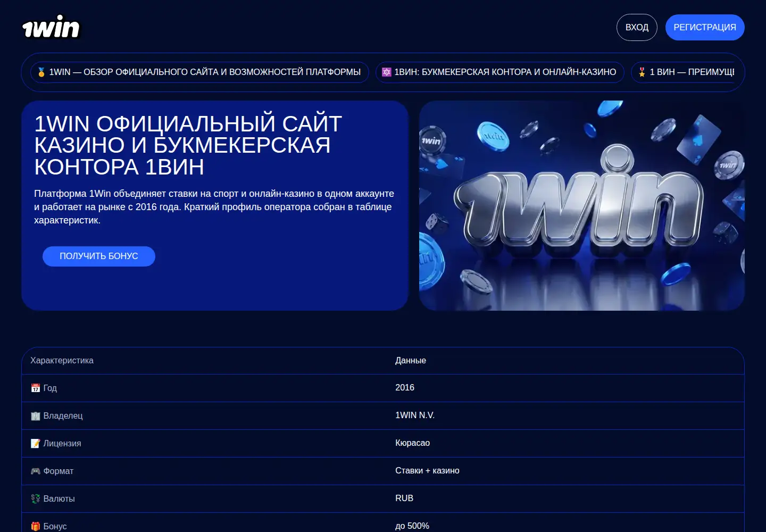Click the currency exchange icon in Валюты row

click(36, 498)
